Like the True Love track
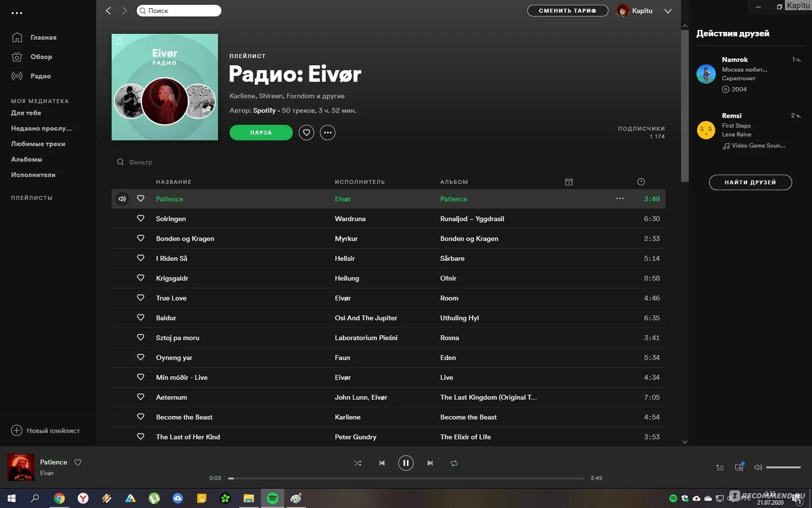 pos(141,298)
